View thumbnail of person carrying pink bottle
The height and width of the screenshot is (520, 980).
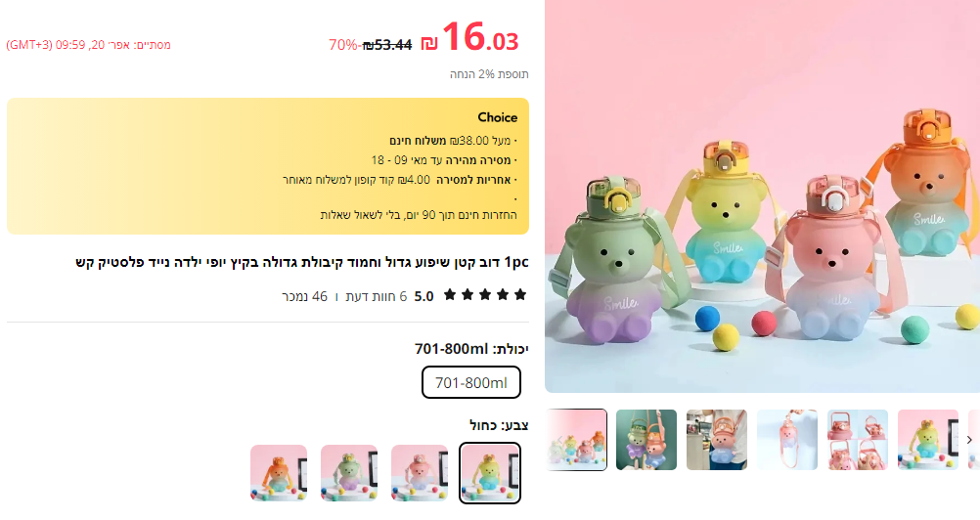(x=717, y=440)
